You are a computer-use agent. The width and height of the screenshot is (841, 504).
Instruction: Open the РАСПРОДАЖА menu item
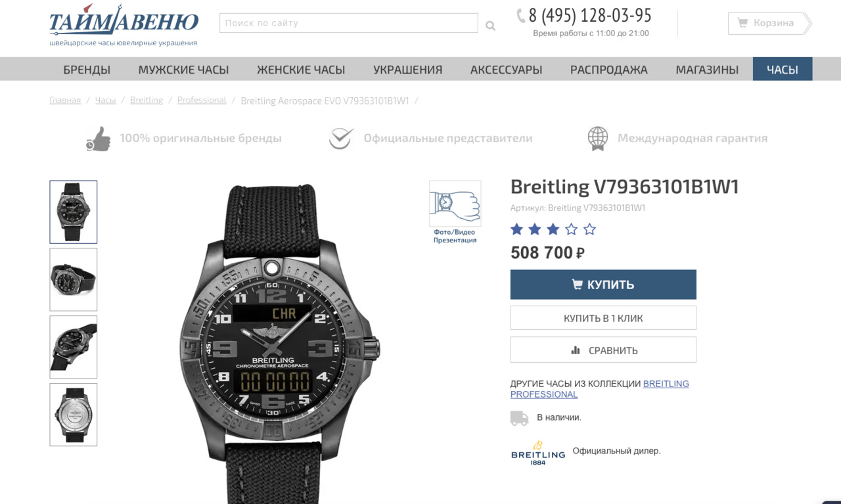[x=609, y=70]
